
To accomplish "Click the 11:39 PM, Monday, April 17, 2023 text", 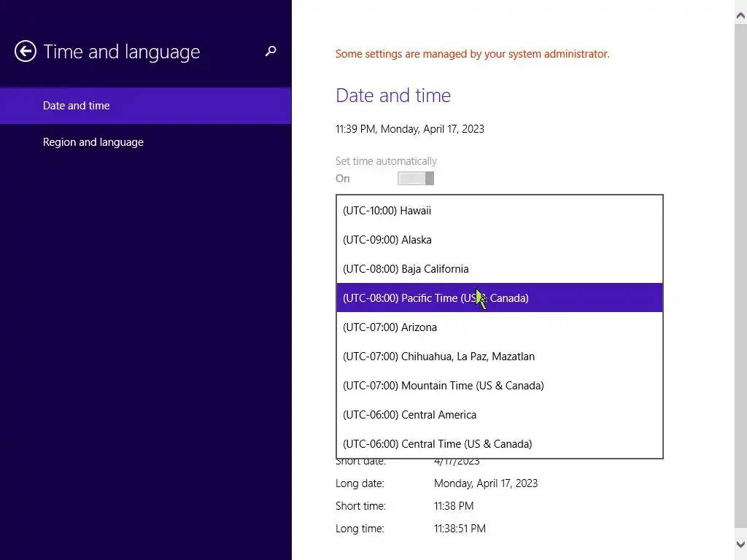I will click(x=410, y=129).
